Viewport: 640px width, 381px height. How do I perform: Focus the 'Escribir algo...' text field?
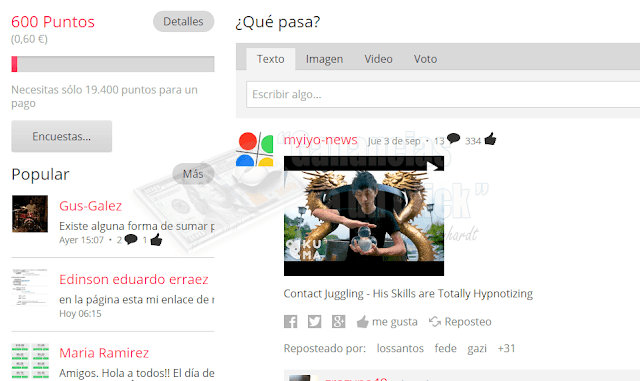pos(443,94)
